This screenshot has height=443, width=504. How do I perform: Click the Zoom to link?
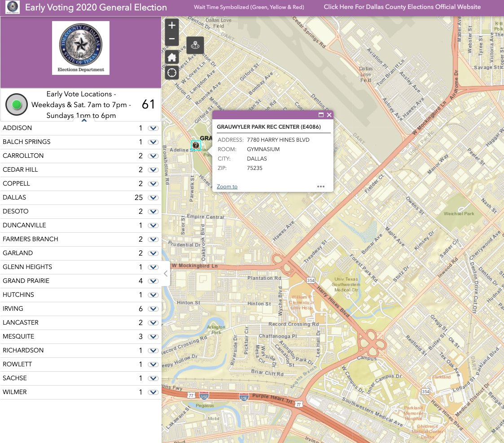[x=227, y=187]
